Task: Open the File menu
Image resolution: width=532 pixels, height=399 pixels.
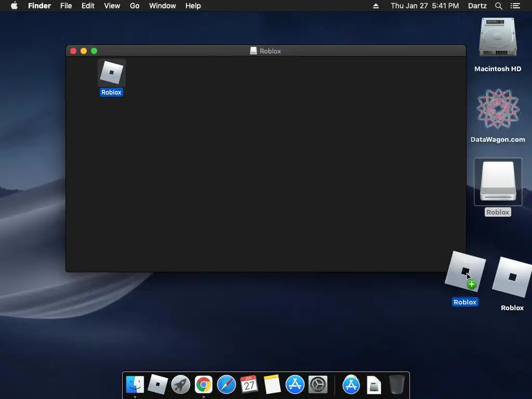Action: 66,6
